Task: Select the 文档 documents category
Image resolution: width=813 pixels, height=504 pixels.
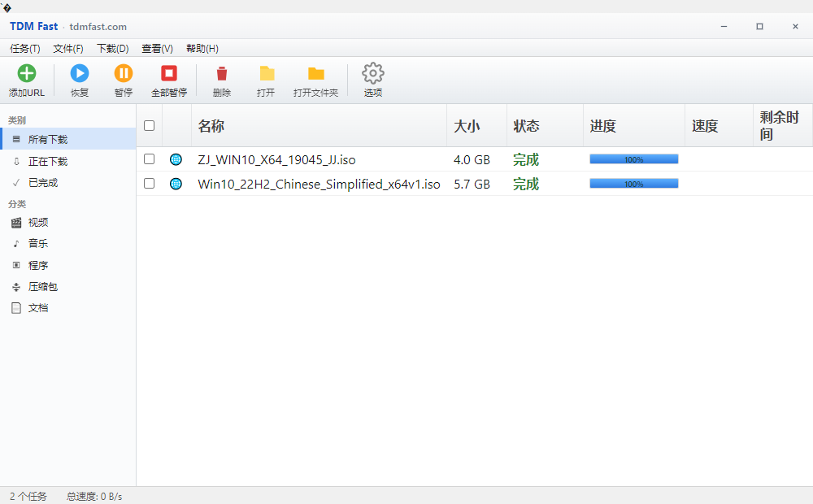Action: tap(68, 308)
